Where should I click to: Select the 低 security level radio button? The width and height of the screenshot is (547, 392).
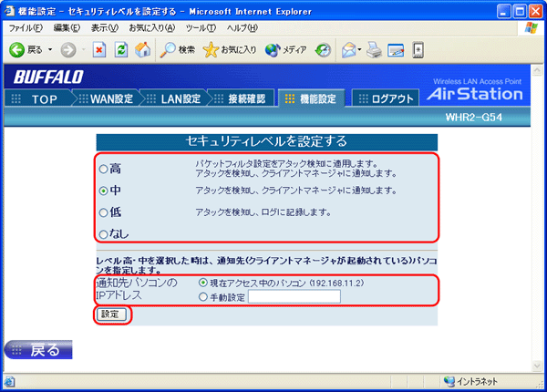pos(103,212)
